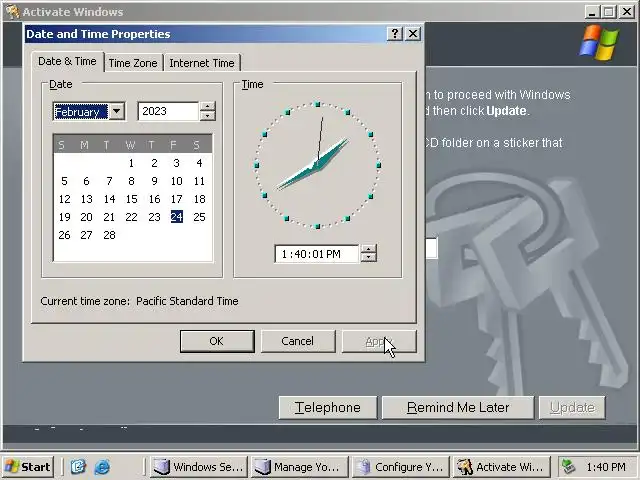Minimize the Activate Windows window
Screen dimensions: 640x480
(591, 12)
